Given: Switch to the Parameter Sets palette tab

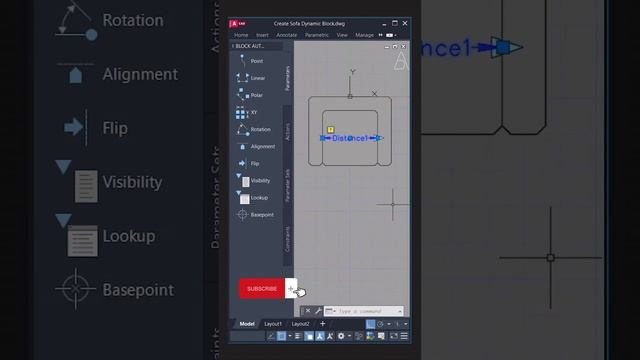Looking at the screenshot, I should tap(288, 185).
